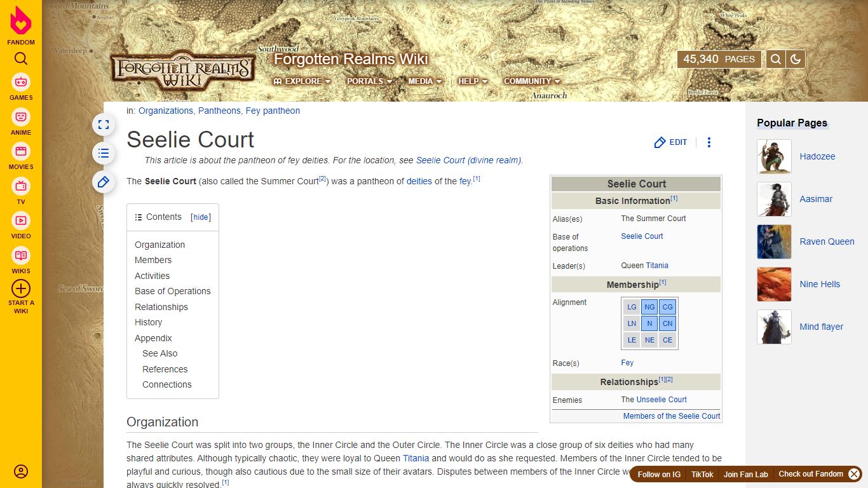Open the fey link in the intro
The width and height of the screenshot is (868, 488).
(x=466, y=181)
